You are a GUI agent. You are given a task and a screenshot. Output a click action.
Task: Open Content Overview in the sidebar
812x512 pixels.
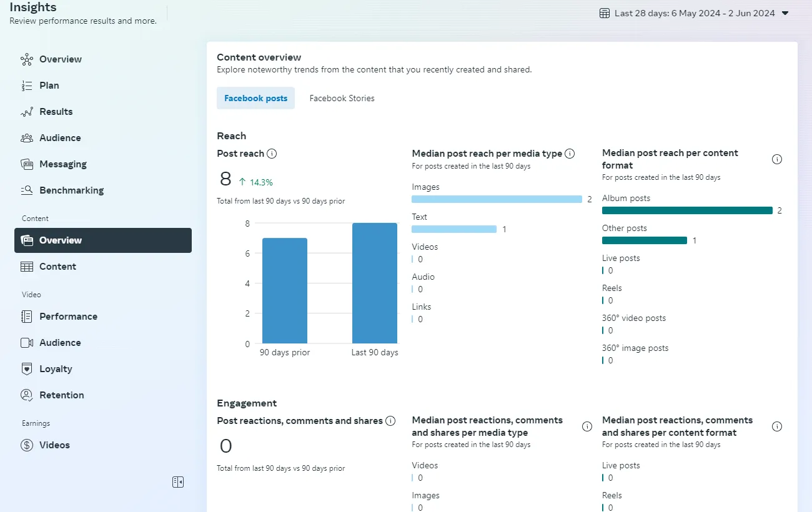61,240
